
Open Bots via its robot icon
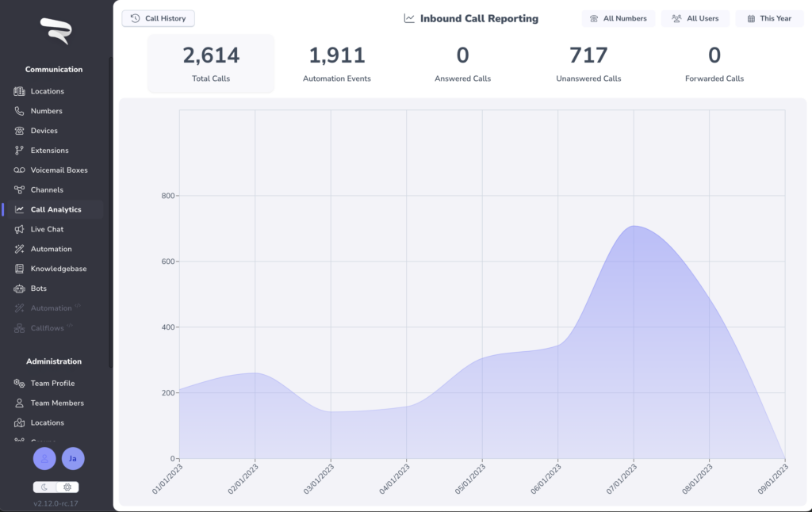[19, 288]
